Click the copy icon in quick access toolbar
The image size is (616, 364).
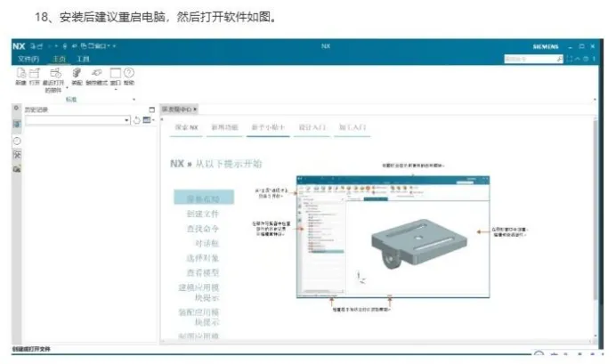click(x=84, y=46)
